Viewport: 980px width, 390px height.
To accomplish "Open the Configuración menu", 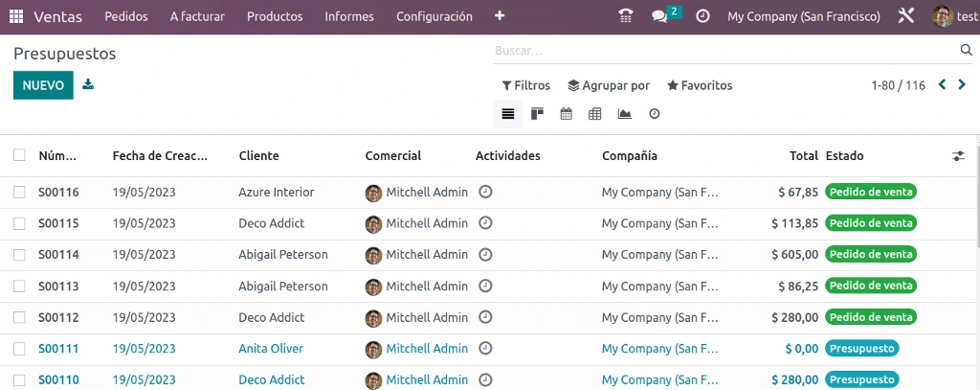I will pos(434,16).
